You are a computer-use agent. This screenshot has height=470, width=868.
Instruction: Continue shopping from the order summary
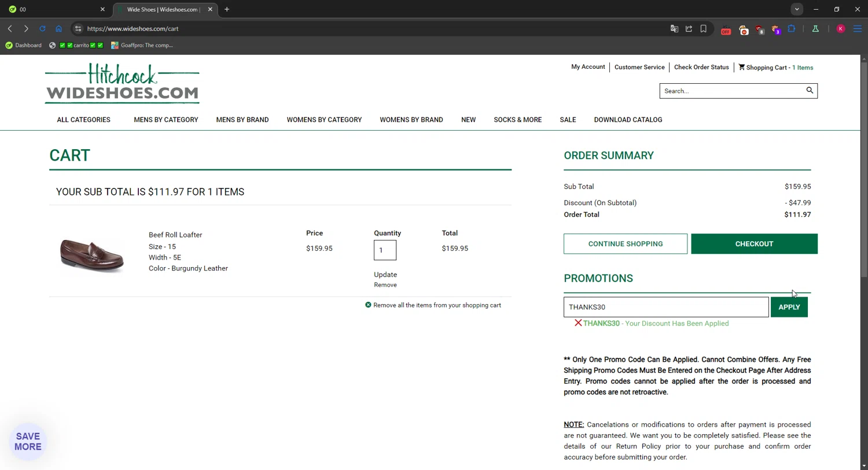pos(626,244)
